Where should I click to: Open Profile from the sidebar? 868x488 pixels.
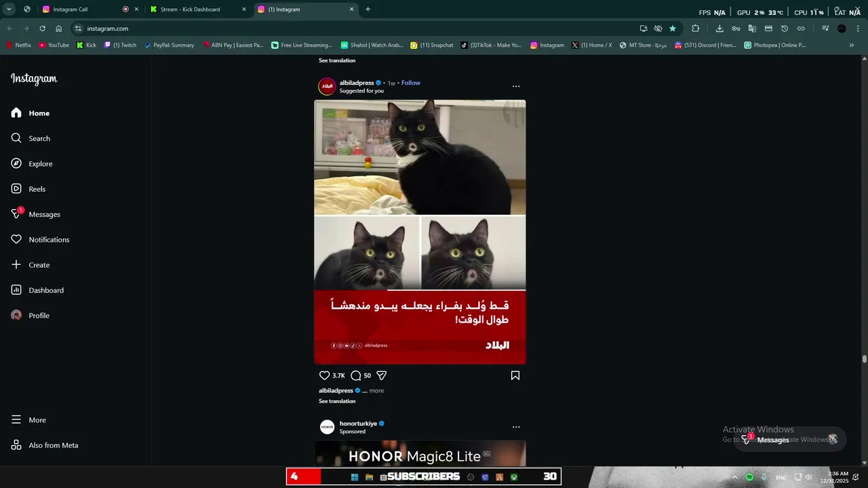[x=31, y=315]
